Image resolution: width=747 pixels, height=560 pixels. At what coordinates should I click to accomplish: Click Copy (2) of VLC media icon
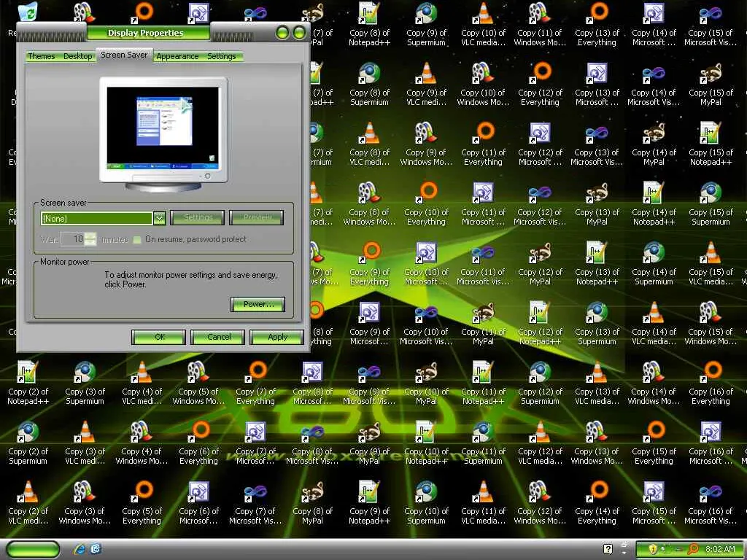28,491
